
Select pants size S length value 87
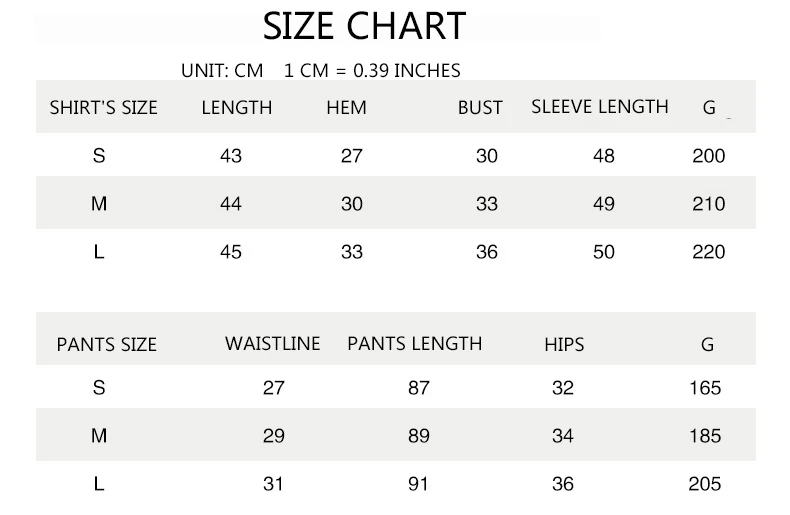coord(419,388)
